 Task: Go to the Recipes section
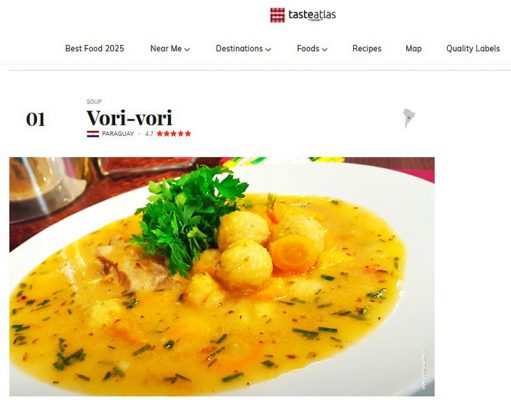click(367, 49)
